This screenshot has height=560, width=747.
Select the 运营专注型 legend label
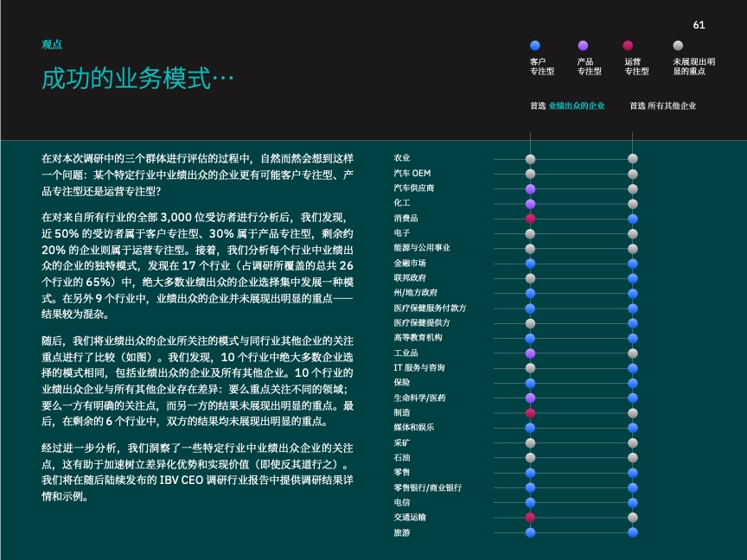click(x=636, y=67)
